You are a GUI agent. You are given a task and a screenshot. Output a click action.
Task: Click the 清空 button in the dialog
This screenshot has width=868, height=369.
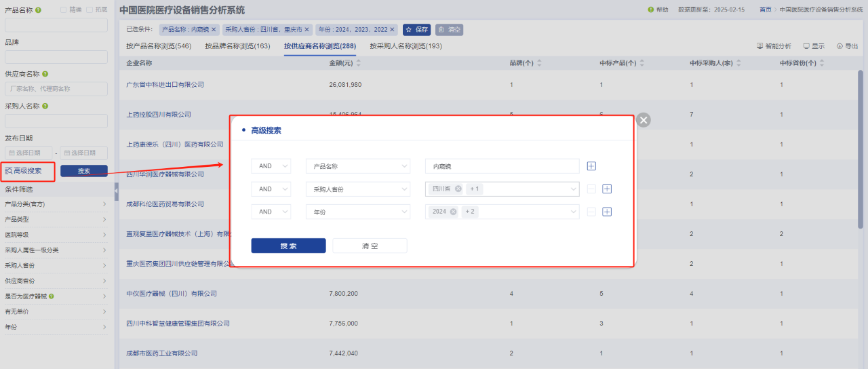point(370,246)
